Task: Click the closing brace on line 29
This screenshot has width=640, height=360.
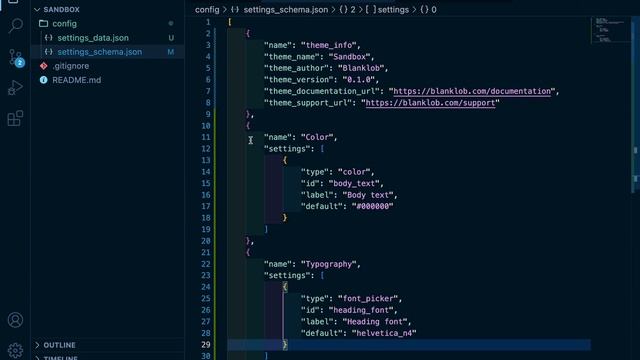Action: click(x=285, y=345)
